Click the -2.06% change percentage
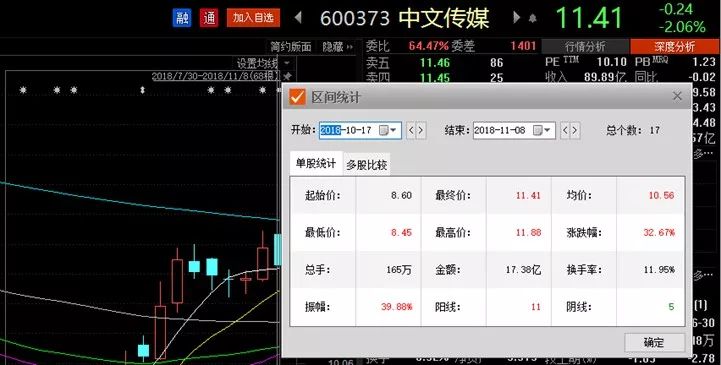The width and height of the screenshot is (721, 365). pyautogui.click(x=682, y=27)
